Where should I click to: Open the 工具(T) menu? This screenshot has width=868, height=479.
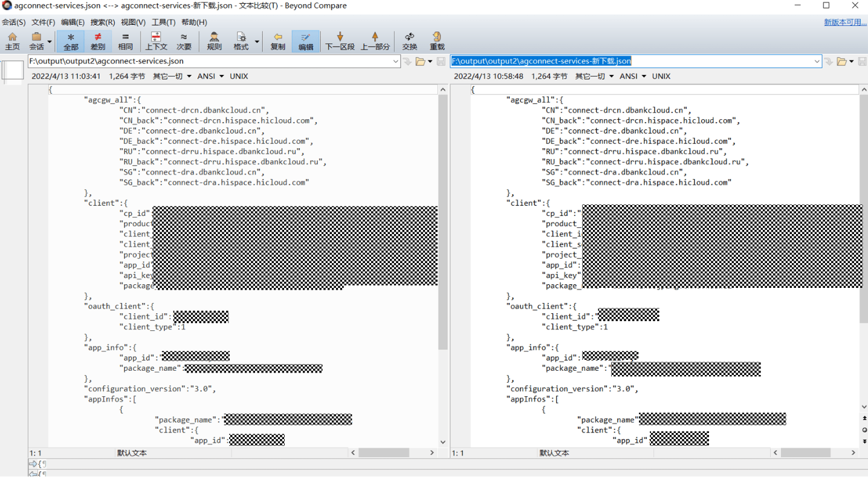163,22
